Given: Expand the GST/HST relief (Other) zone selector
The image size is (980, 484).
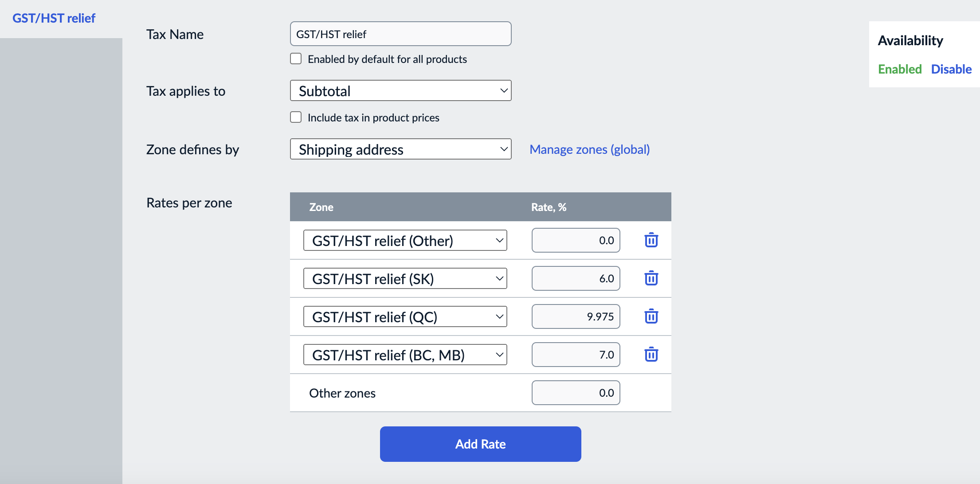Looking at the screenshot, I should [405, 241].
